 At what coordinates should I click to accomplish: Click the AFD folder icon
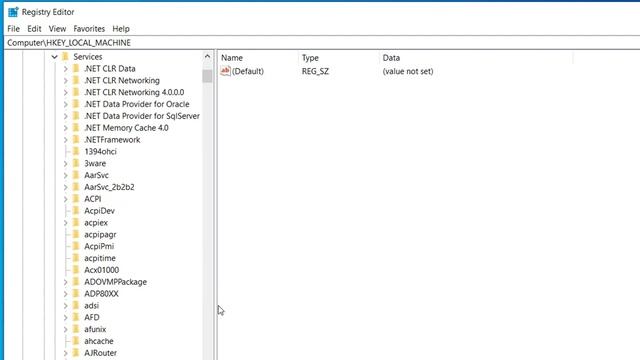point(76,317)
